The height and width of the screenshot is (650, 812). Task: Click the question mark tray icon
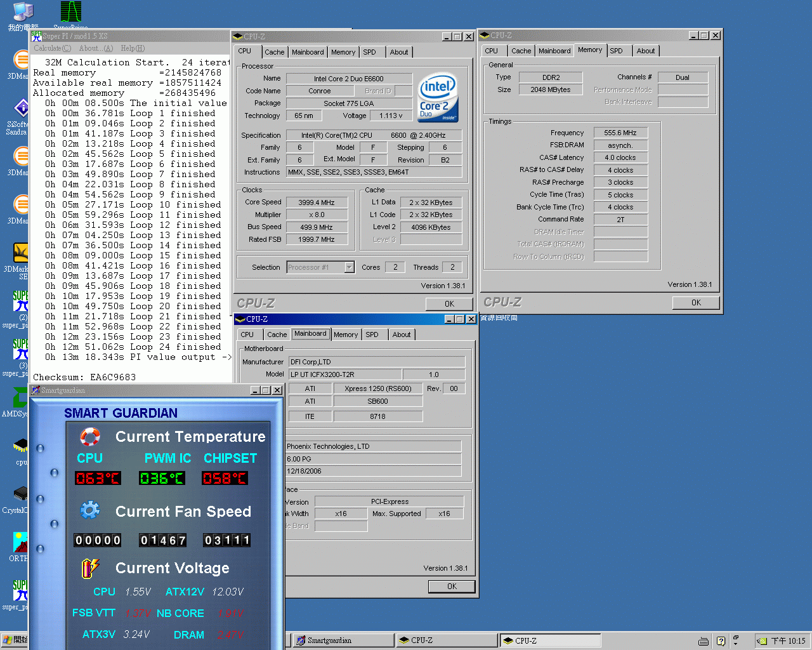pos(721,641)
